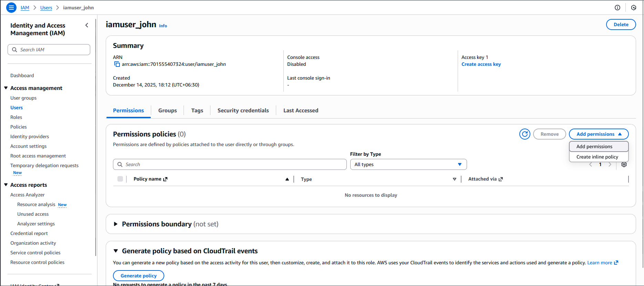Click the magnifier icon in policies search field
644x286 pixels.
120,164
